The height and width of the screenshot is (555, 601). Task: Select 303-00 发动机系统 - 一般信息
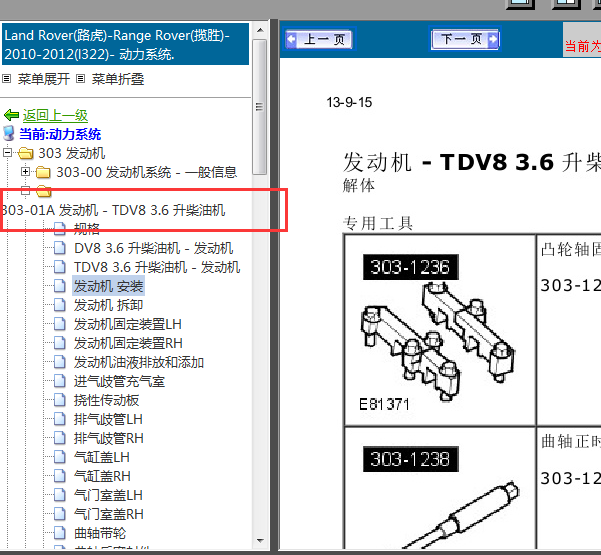coord(146,172)
